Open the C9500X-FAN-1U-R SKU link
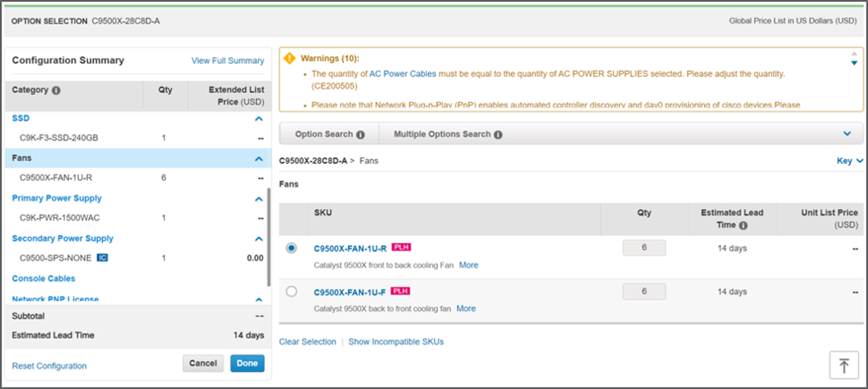Viewport: 868px width, 389px height. click(x=350, y=248)
